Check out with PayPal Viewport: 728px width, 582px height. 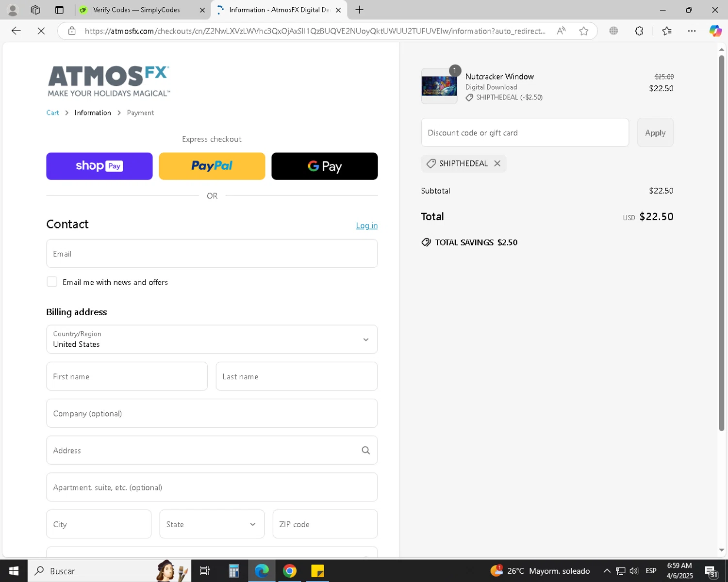[x=212, y=166]
